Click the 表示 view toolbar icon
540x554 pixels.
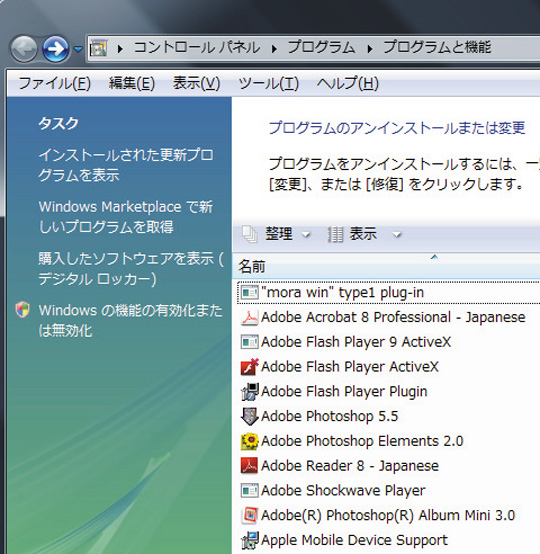click(335, 234)
